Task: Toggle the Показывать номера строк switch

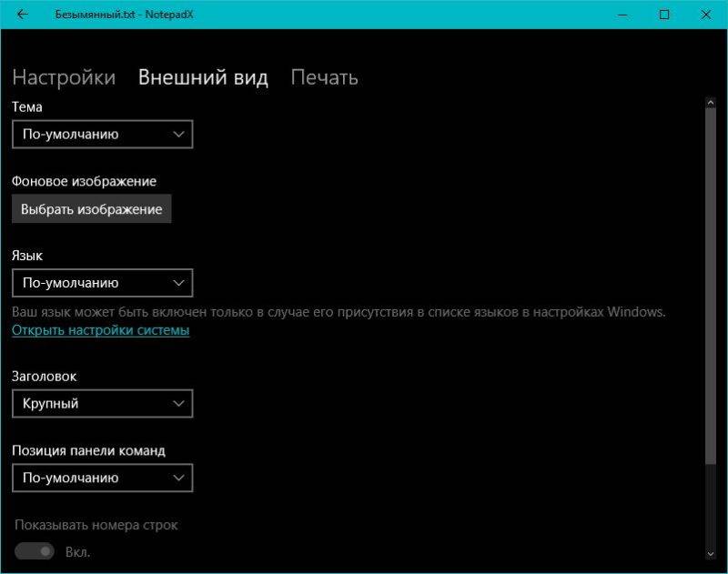Action: tap(35, 551)
